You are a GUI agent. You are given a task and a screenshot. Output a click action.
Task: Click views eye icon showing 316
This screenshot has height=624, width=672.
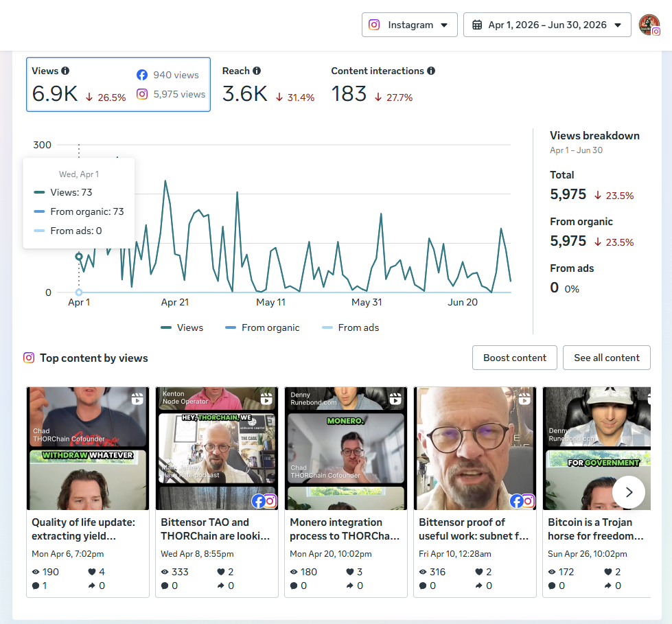423,572
